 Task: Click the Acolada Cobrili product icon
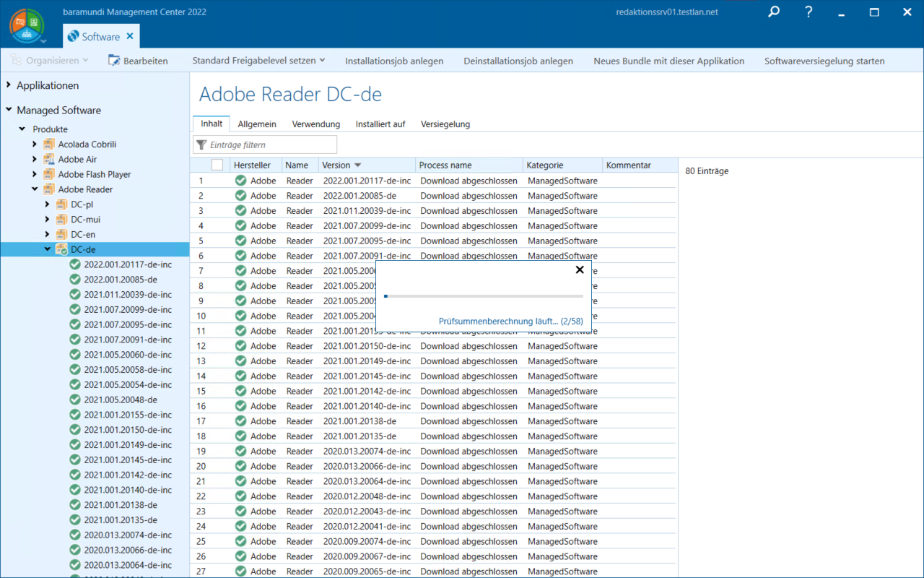pyautogui.click(x=49, y=144)
